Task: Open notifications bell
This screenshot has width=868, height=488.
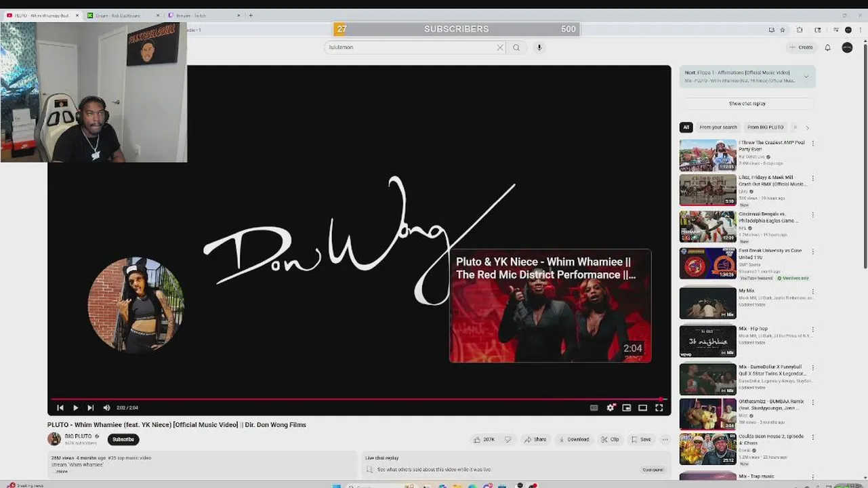Action: 827,47
